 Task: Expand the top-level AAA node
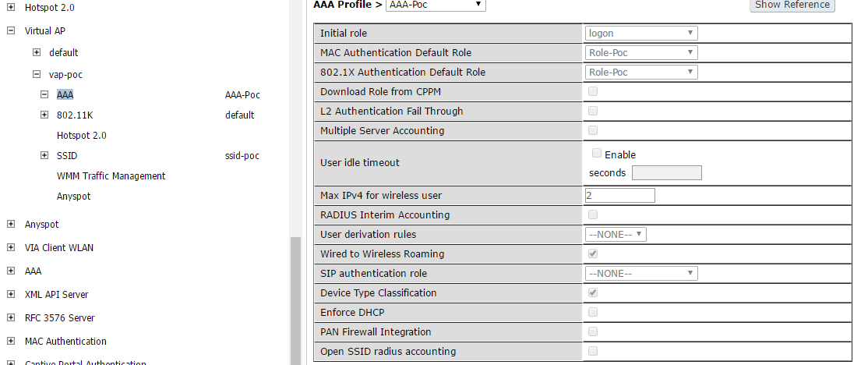tap(10, 271)
